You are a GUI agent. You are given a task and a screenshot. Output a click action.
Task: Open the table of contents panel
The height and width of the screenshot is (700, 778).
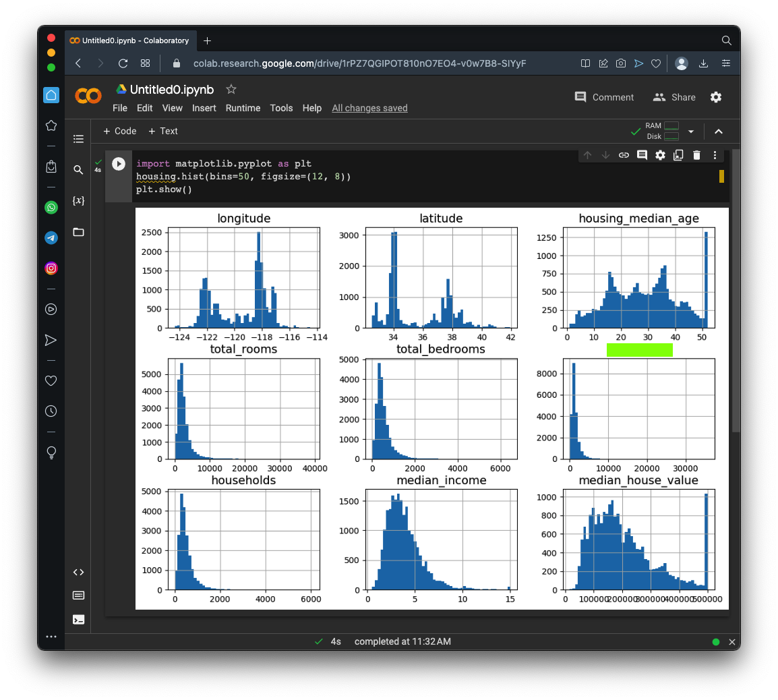[x=78, y=139]
